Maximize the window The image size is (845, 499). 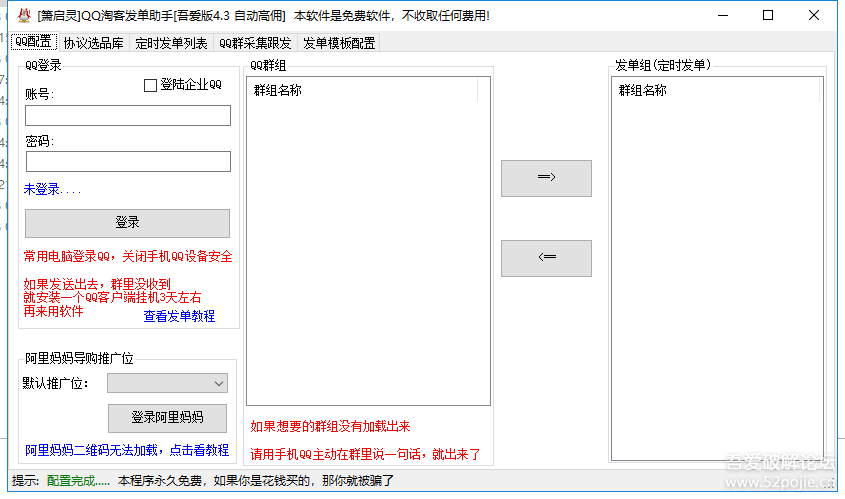[768, 15]
